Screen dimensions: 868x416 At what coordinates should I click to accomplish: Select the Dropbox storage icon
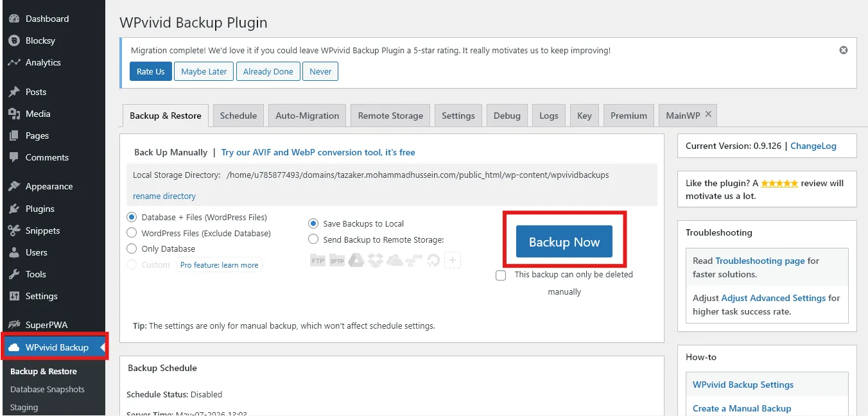point(376,260)
